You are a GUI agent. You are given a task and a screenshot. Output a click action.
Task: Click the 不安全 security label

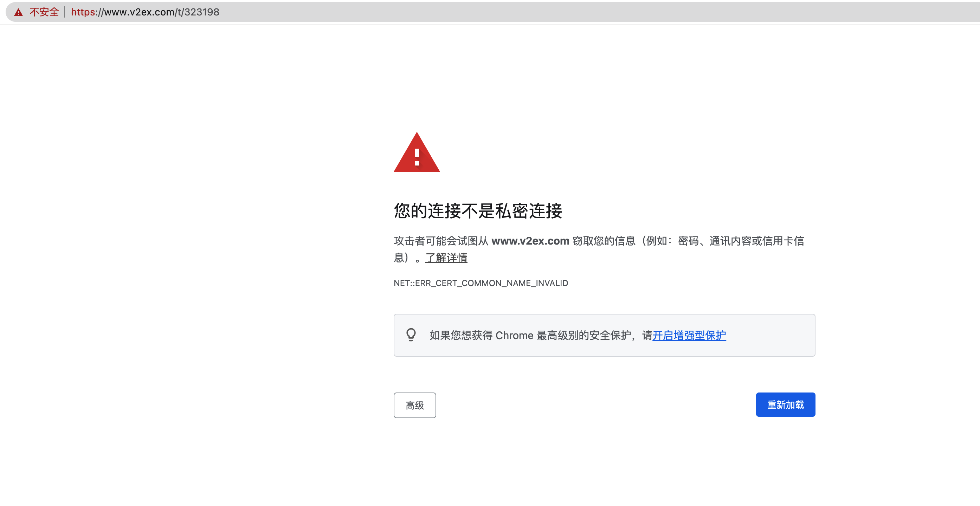[44, 12]
